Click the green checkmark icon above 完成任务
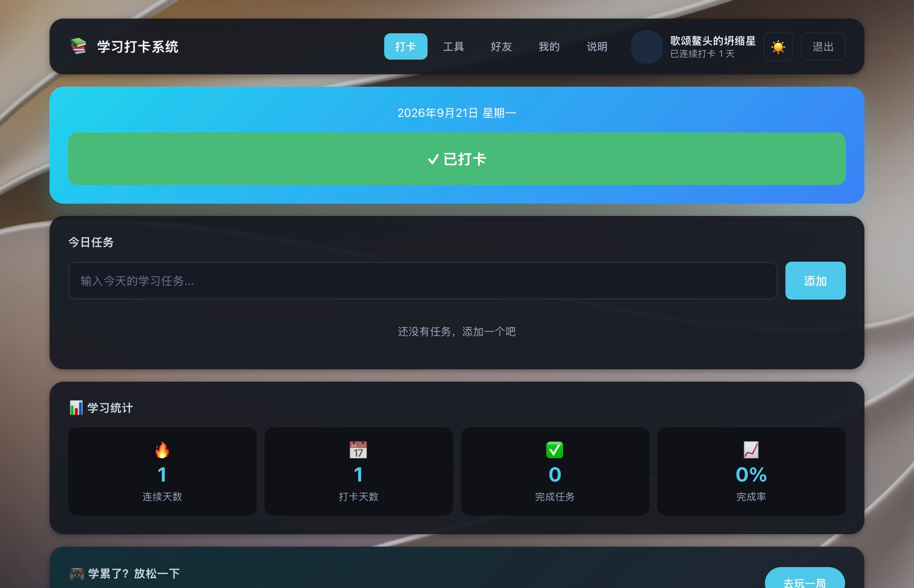914x588 pixels. click(x=555, y=450)
